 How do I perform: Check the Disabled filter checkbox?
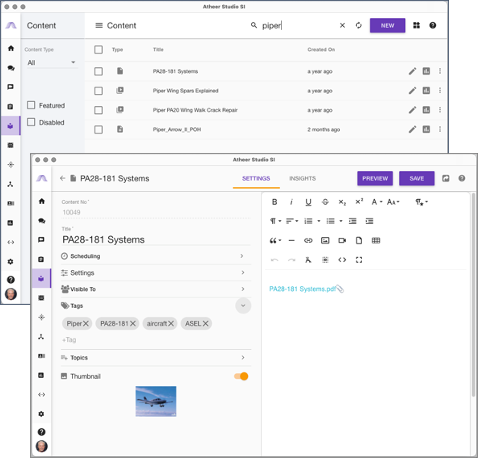coord(31,122)
